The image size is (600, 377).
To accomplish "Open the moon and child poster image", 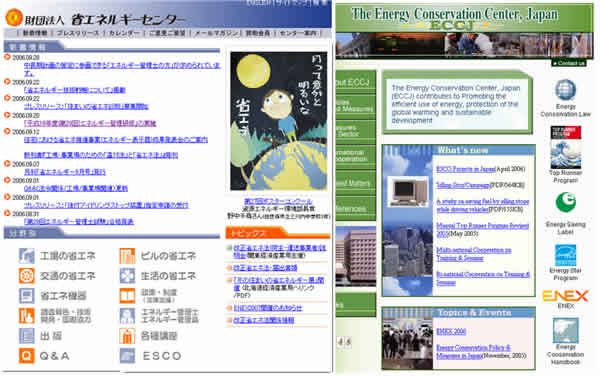I will click(279, 121).
